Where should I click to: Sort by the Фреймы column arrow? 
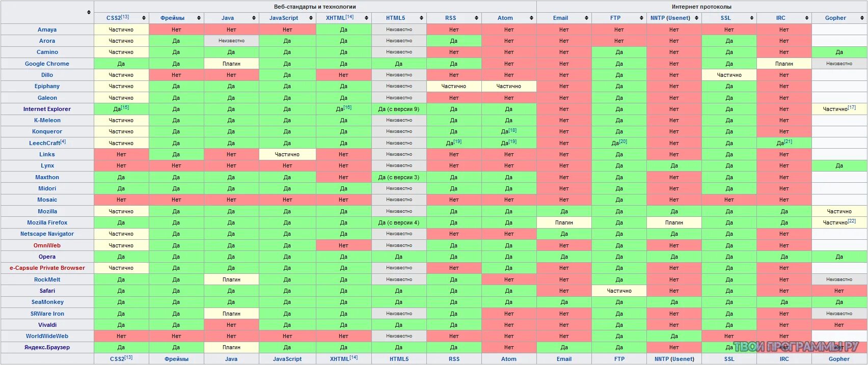pos(199,18)
